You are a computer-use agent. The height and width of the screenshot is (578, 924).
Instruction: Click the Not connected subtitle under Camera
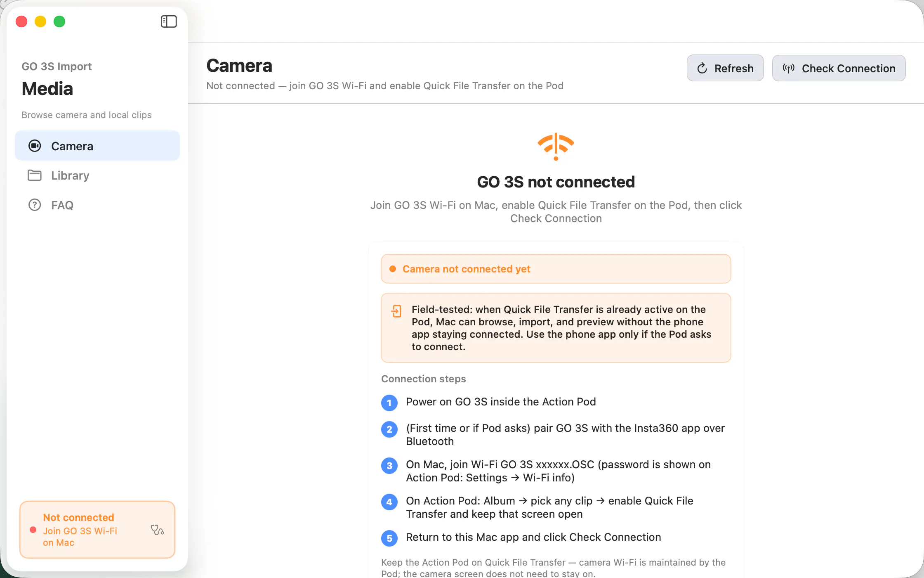click(385, 86)
